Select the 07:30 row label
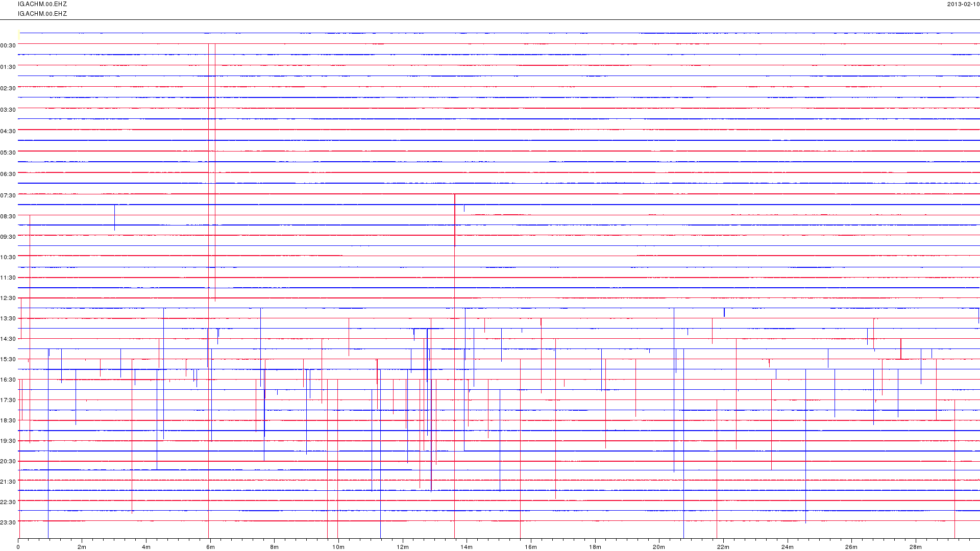Viewport: 980px width, 551px height. pyautogui.click(x=8, y=195)
